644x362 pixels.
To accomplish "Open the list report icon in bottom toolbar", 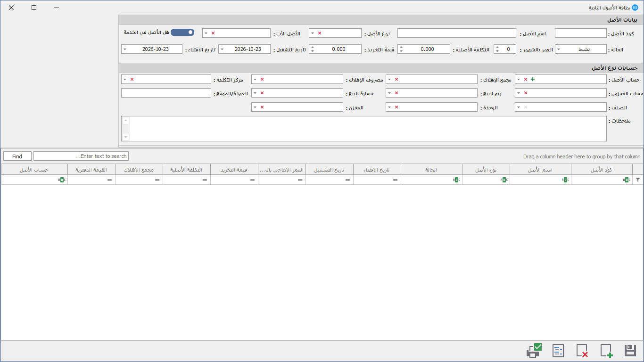I will click(558, 351).
